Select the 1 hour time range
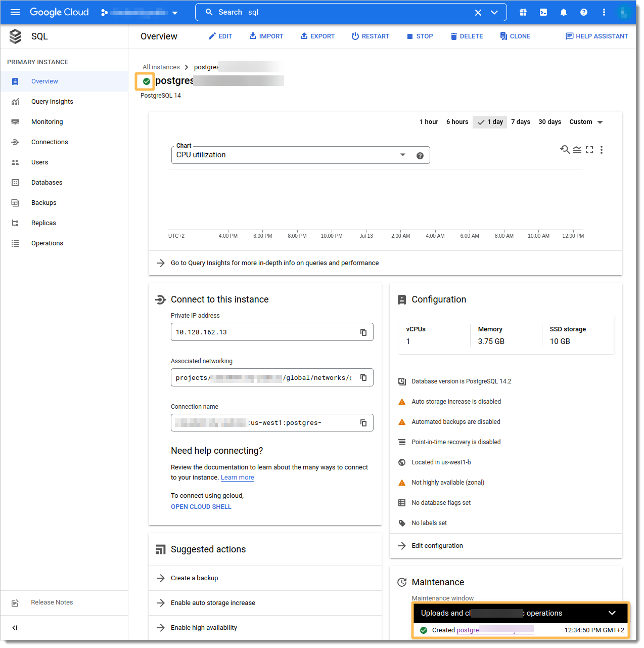This screenshot has width=644, height=648. coord(429,122)
